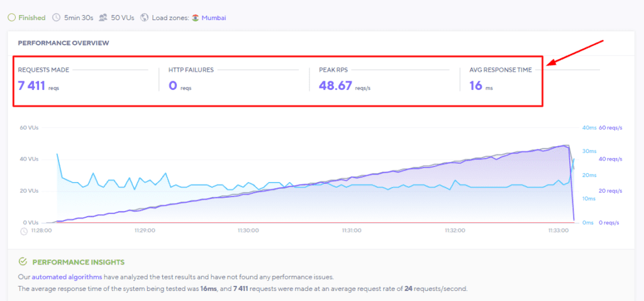
Task: Click the 30ms axis label
Action: pyautogui.click(x=589, y=151)
